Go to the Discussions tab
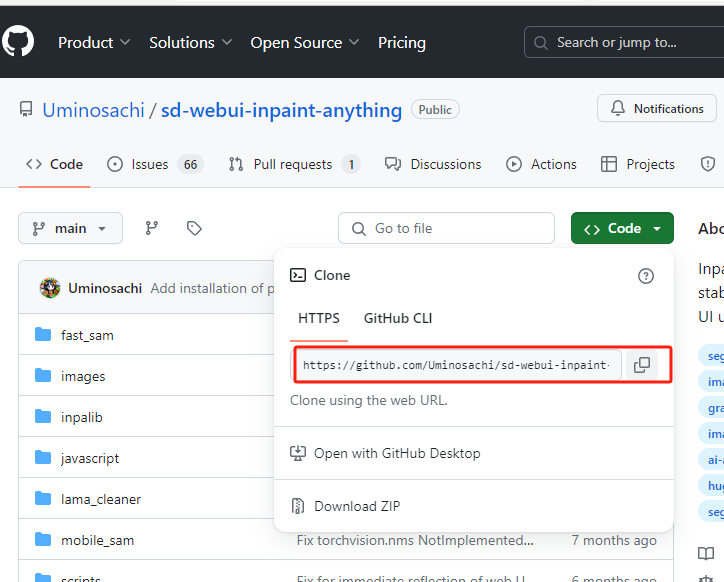The height and width of the screenshot is (582, 724). 433,164
